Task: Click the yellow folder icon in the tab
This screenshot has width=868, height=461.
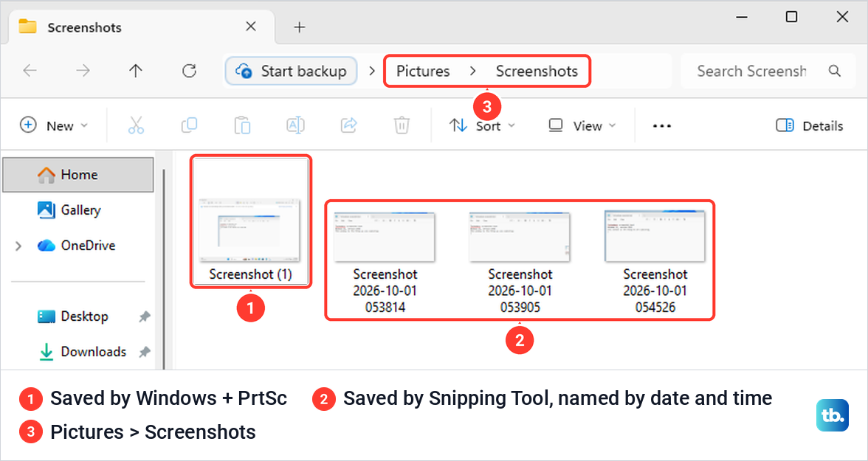Action: click(x=27, y=27)
